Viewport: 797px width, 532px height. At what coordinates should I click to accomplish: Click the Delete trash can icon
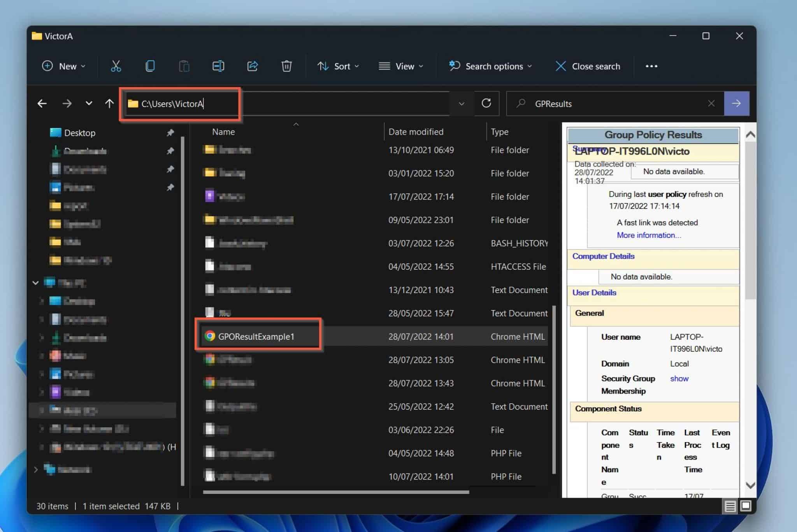pyautogui.click(x=286, y=66)
